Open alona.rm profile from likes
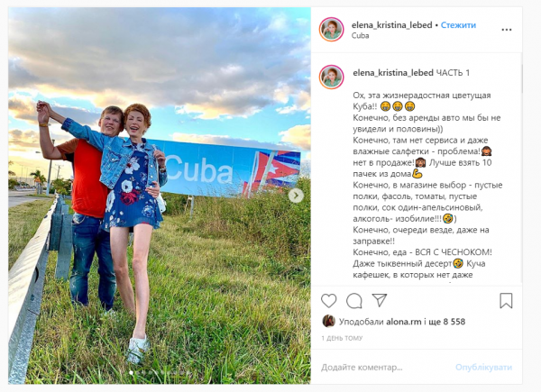Viewport: 541px width, 392px height. (x=404, y=322)
